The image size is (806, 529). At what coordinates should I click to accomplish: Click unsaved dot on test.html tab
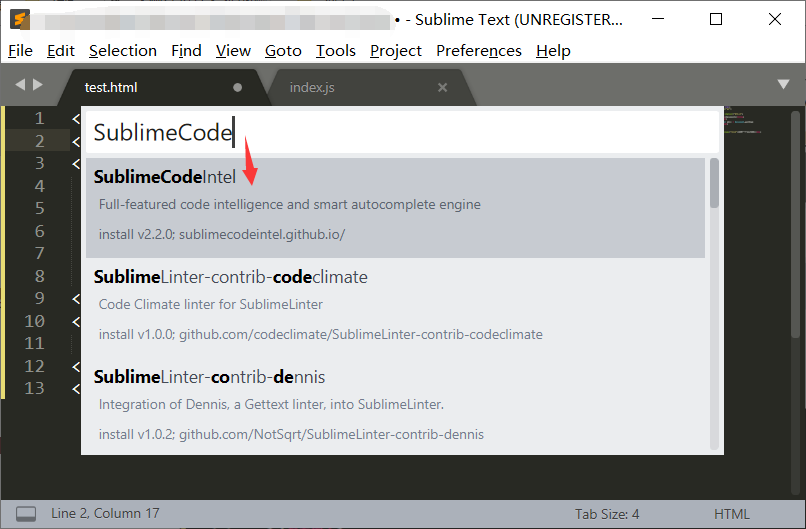click(x=237, y=87)
